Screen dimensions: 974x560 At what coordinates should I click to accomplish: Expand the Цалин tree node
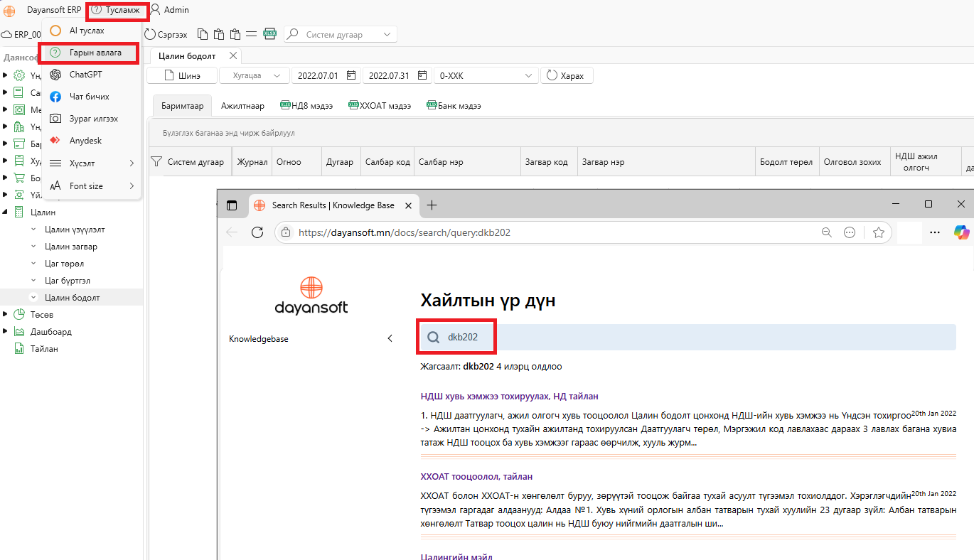click(6, 212)
